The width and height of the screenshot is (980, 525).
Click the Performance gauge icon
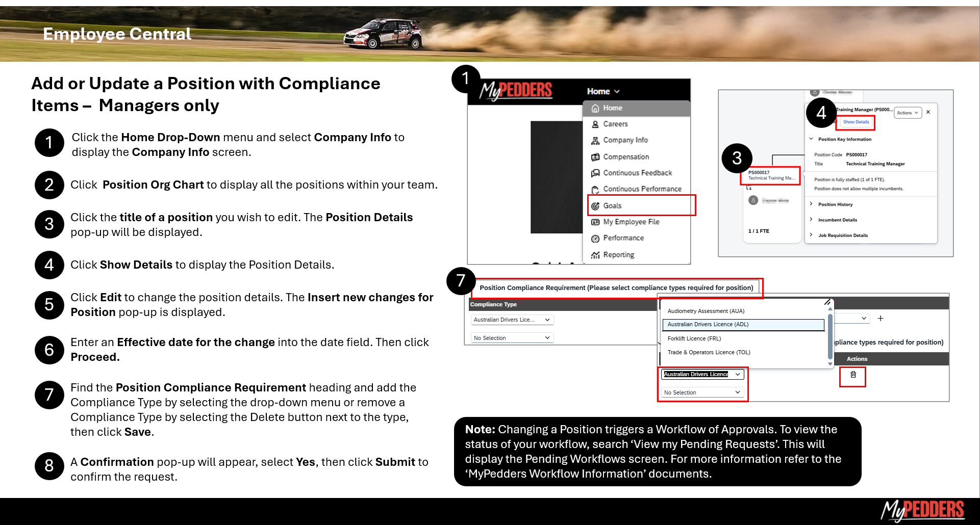(x=595, y=239)
